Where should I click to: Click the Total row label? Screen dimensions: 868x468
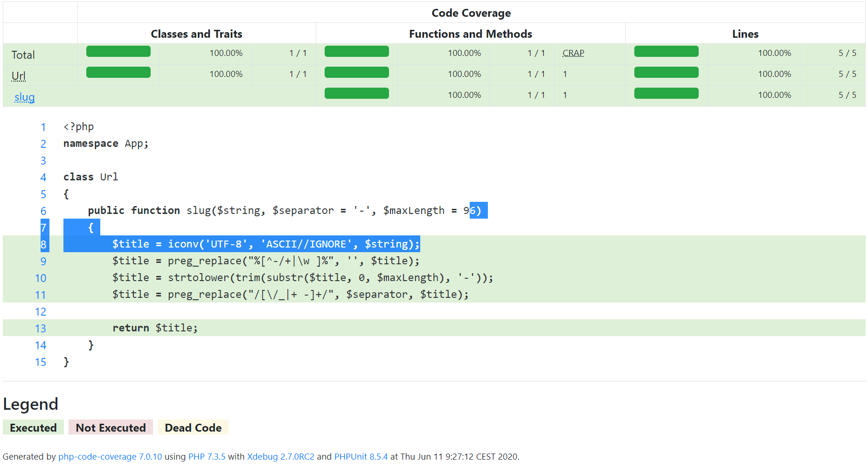[23, 55]
